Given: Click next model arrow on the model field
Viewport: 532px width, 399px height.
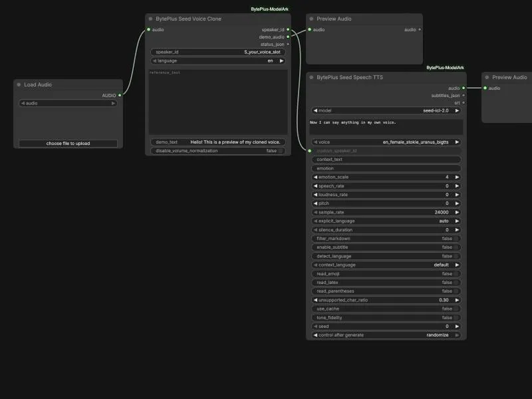Looking at the screenshot, I should [x=457, y=110].
